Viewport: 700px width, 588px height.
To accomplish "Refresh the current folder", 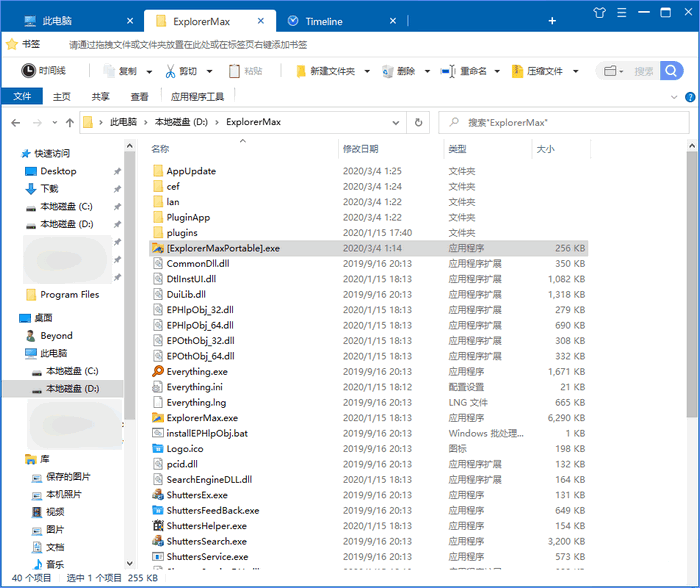I will coord(418,122).
